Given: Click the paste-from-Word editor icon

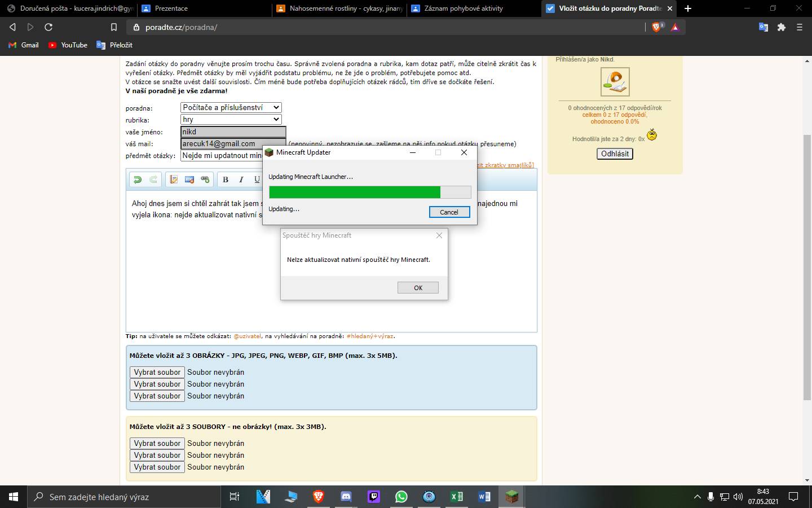Looking at the screenshot, I should click(174, 179).
